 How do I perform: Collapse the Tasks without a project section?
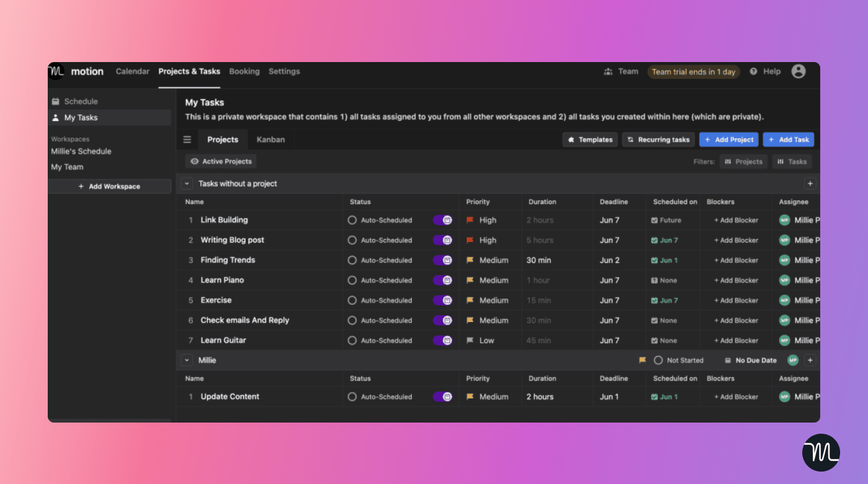tap(187, 183)
